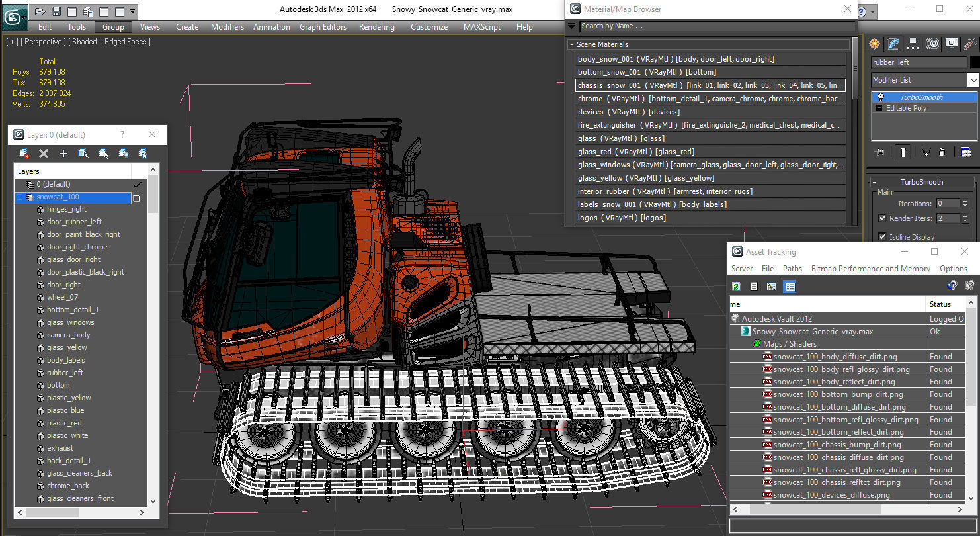The width and height of the screenshot is (980, 536).
Task: Open the Modifier List dropdown
Action: [x=973, y=80]
